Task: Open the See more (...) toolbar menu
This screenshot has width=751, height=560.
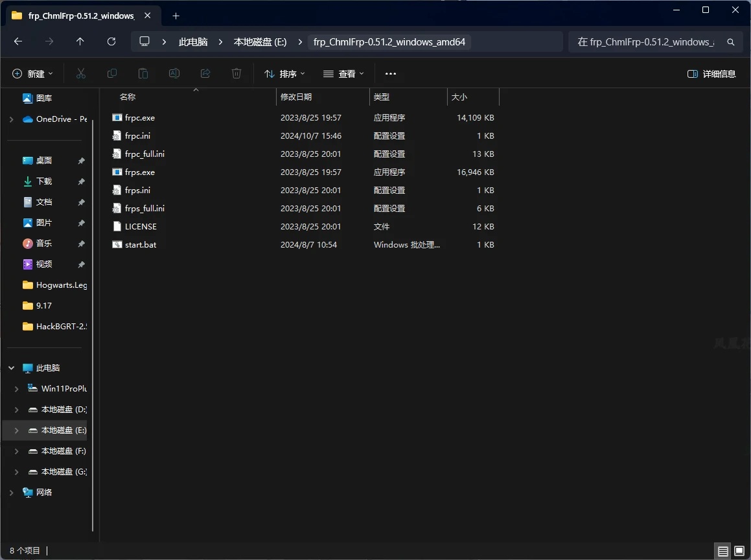Action: coord(390,74)
